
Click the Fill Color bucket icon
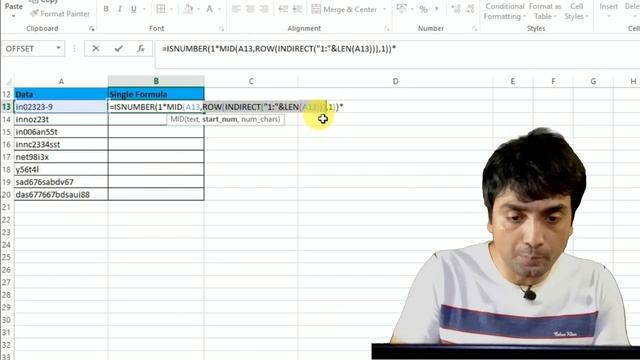189,9
